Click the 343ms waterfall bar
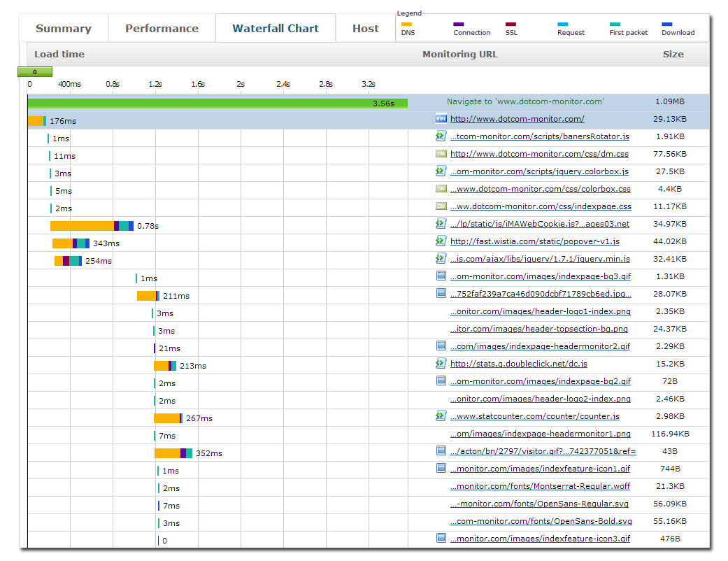This screenshot has width=728, height=561. click(71, 243)
